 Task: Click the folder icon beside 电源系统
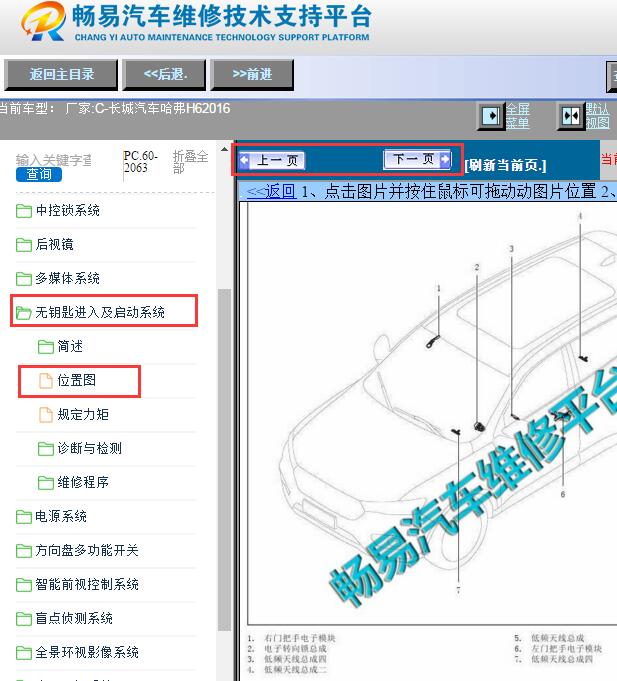point(23,516)
